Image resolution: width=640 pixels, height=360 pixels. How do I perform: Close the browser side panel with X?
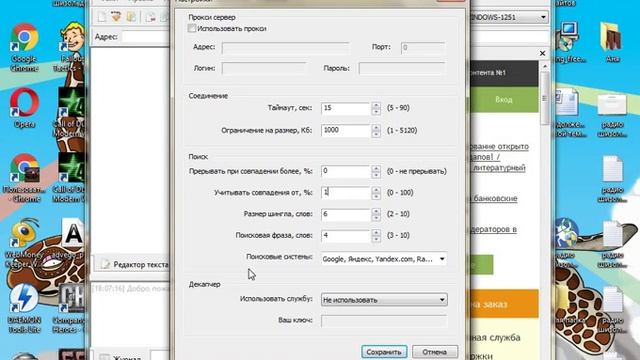coord(542,53)
